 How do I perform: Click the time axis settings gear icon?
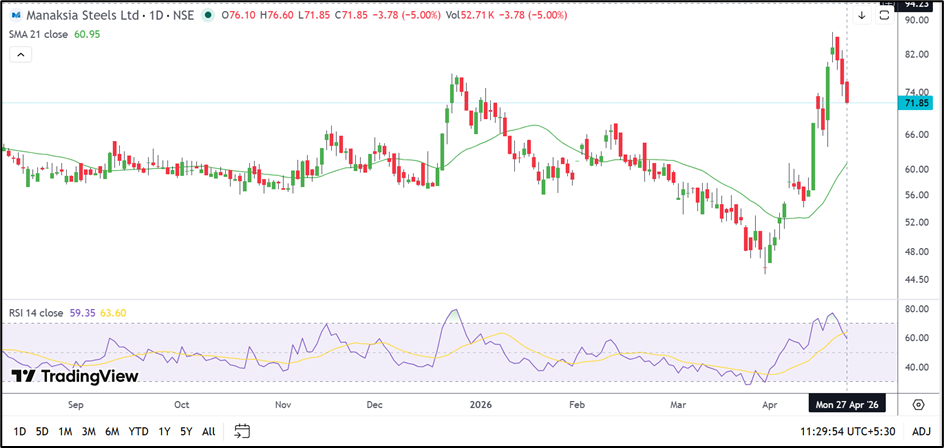(918, 404)
